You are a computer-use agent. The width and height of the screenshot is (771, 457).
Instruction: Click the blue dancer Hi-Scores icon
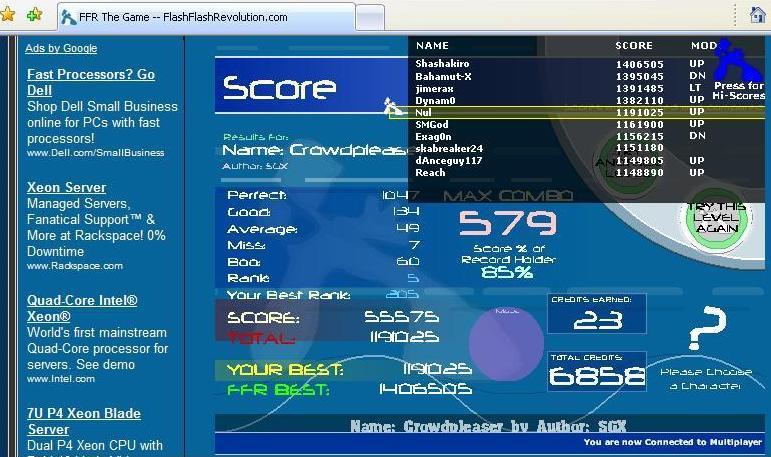pos(736,61)
